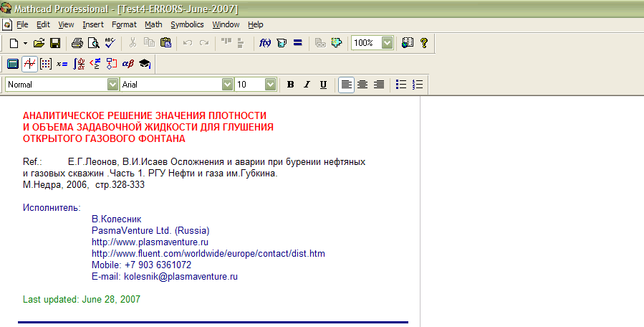Click Align Down regions icon
Image resolution: width=644 pixels, height=327 pixels.
pyautogui.click(x=241, y=43)
